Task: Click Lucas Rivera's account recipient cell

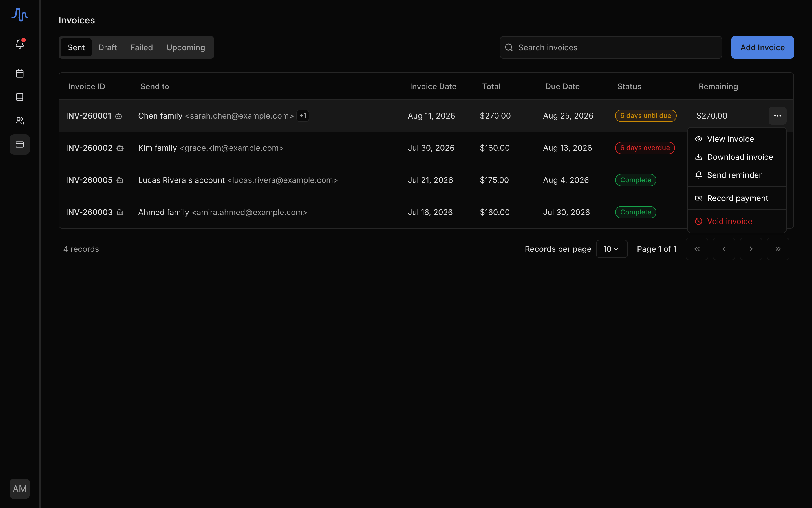Action: coord(238,180)
